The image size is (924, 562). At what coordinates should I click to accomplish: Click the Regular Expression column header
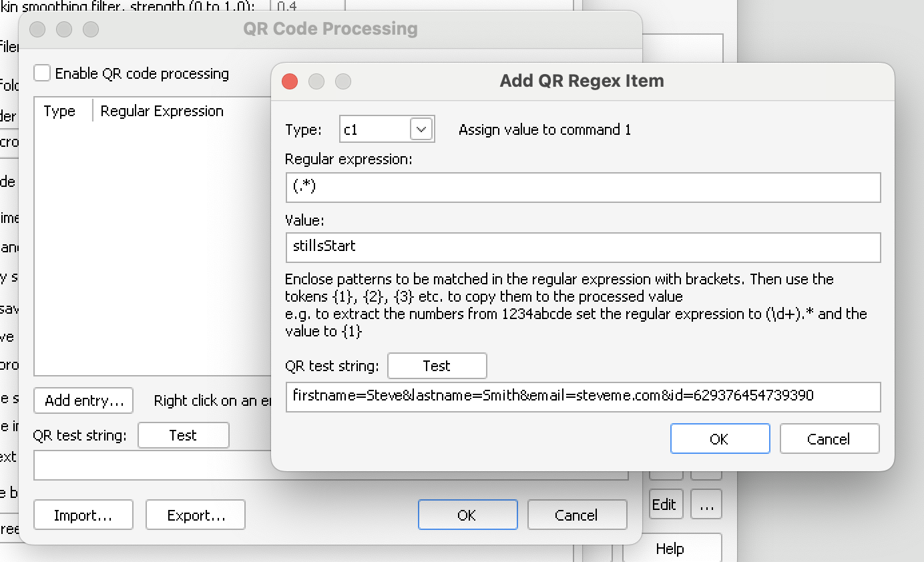pyautogui.click(x=162, y=111)
